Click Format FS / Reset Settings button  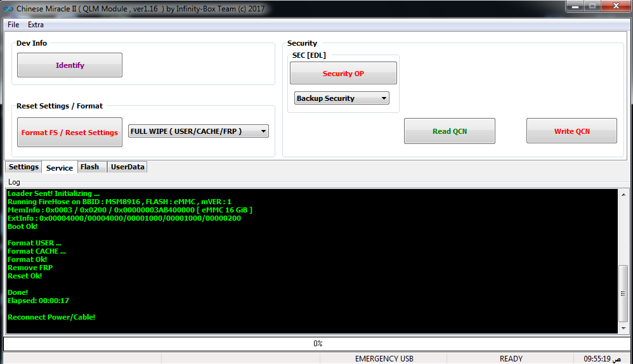coord(70,133)
